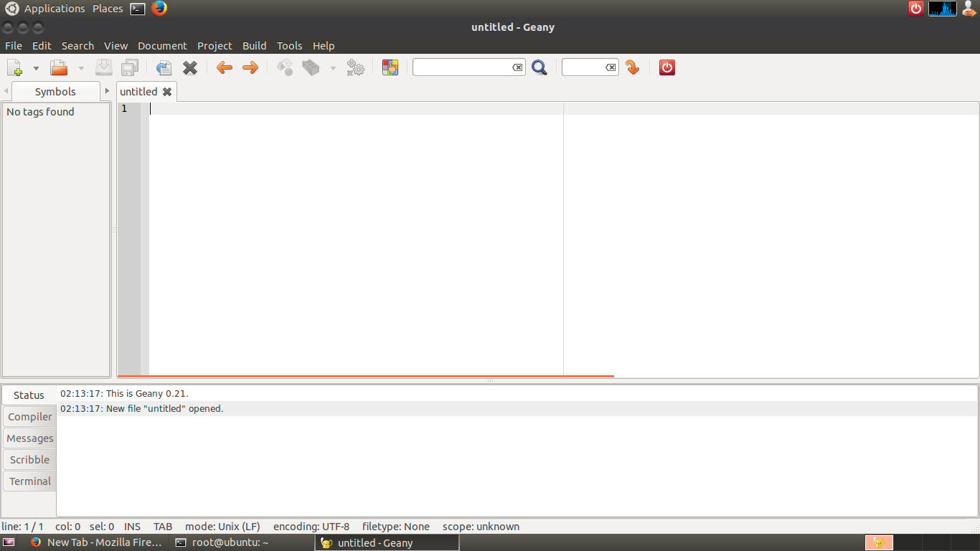Navigate forward using the orange Forward arrow
The width and height of the screenshot is (980, 551).
250,67
